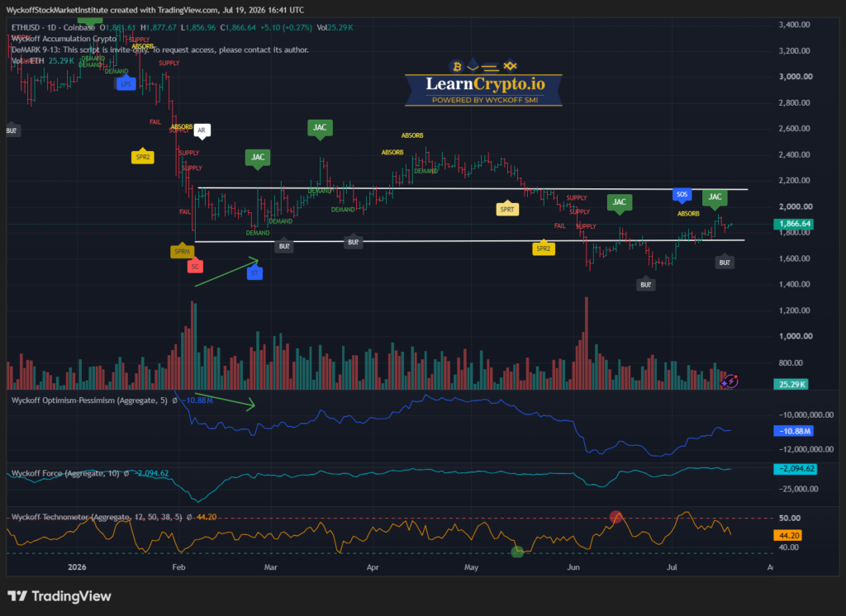Image resolution: width=846 pixels, height=616 pixels.
Task: Select the upper white resistance trend line
Action: 473,189
